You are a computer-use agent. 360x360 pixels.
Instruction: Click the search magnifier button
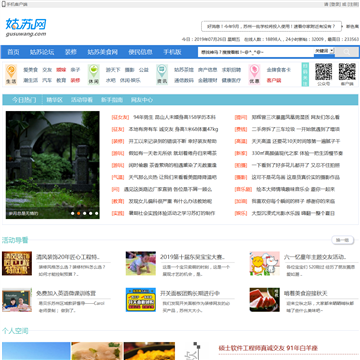click(347, 52)
